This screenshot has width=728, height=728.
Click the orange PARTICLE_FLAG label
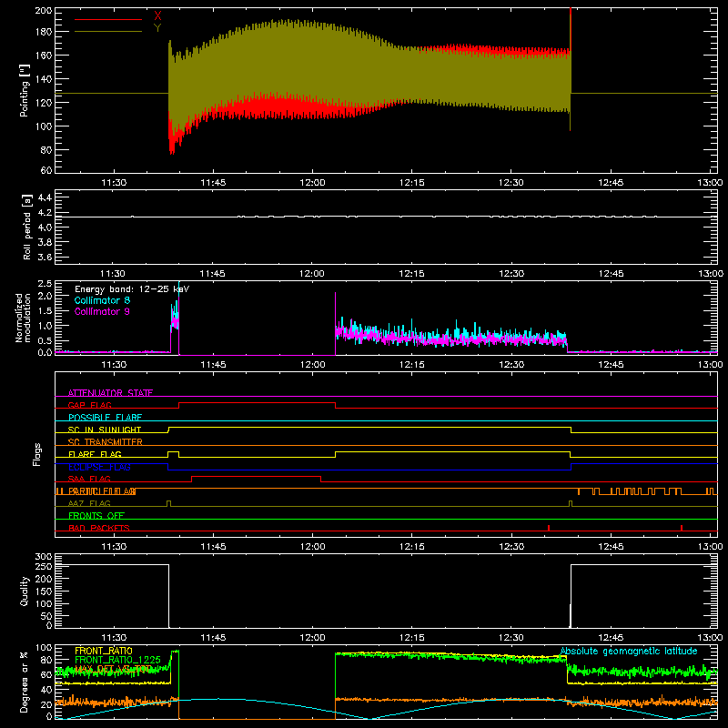pos(102,491)
